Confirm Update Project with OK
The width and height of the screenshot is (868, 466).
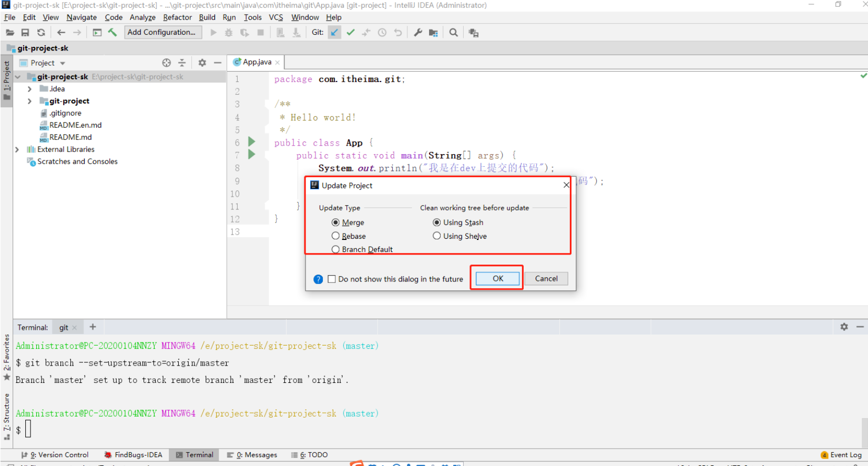(x=497, y=279)
